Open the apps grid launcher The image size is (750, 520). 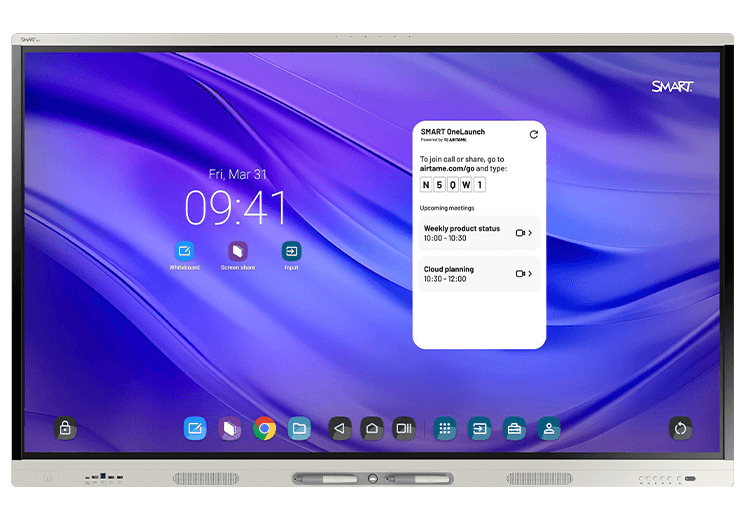tap(445, 428)
